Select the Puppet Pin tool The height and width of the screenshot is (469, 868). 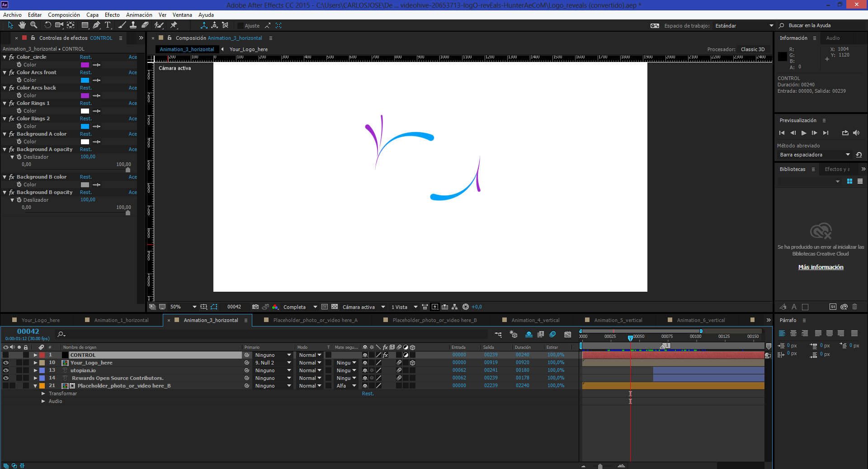[x=174, y=25]
